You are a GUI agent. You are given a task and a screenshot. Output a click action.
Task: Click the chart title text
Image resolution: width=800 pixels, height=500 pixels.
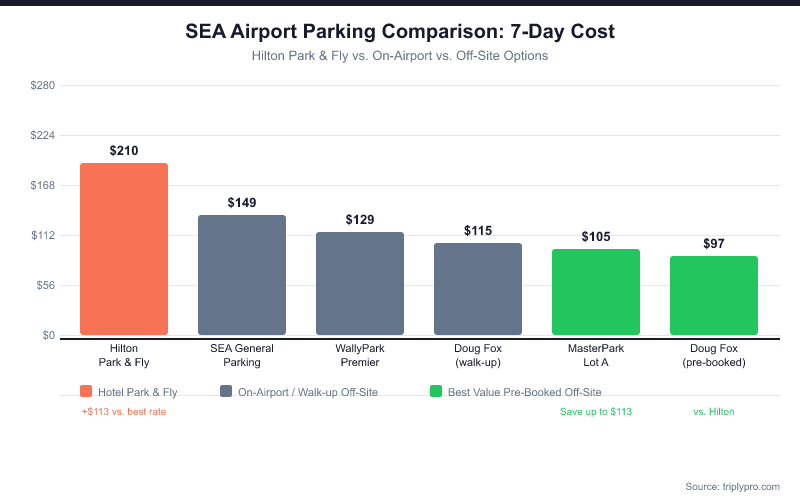[x=400, y=32]
